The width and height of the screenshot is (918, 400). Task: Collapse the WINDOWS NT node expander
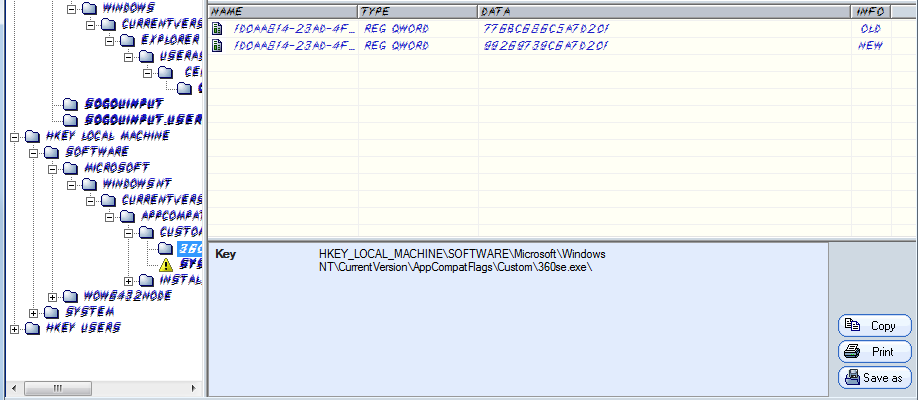point(71,184)
